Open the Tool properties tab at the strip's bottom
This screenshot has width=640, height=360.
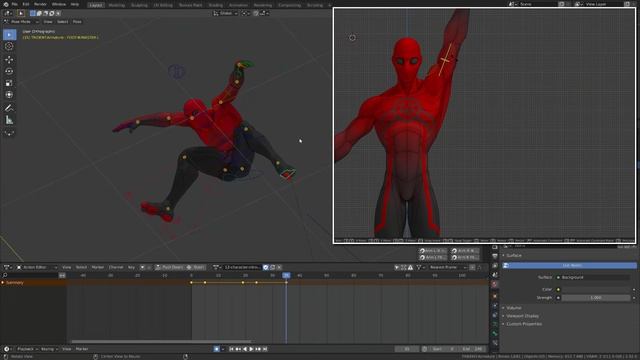pos(495,343)
